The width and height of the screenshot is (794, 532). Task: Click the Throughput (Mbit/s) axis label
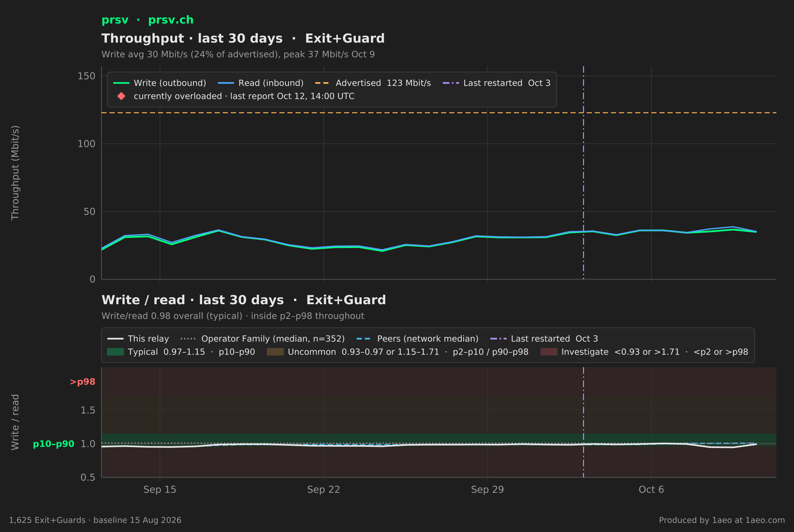(15, 173)
